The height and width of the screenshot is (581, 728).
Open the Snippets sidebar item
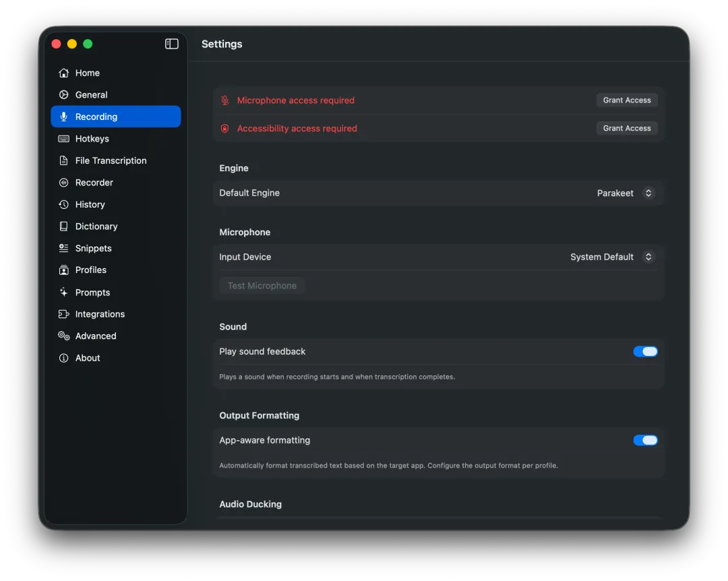(93, 248)
